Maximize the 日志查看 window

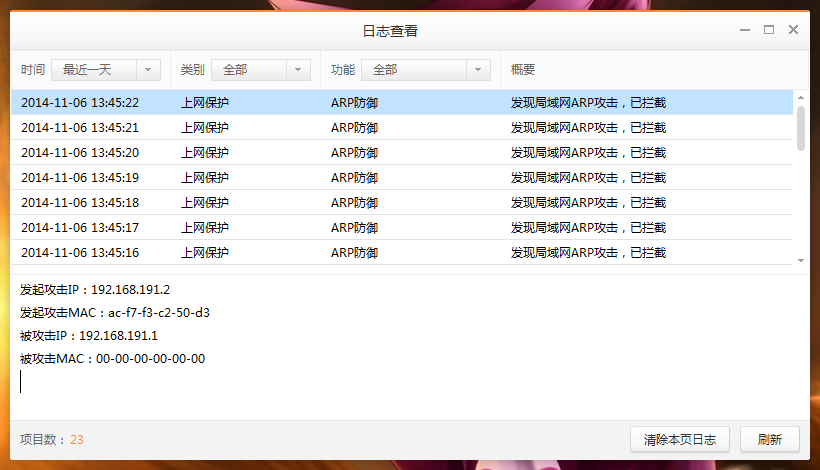tap(769, 30)
